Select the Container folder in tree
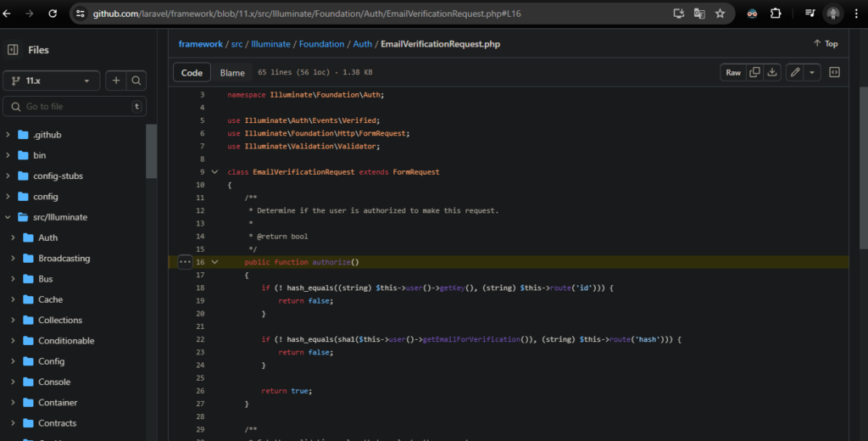Viewport: 868px width, 441px height. point(58,402)
